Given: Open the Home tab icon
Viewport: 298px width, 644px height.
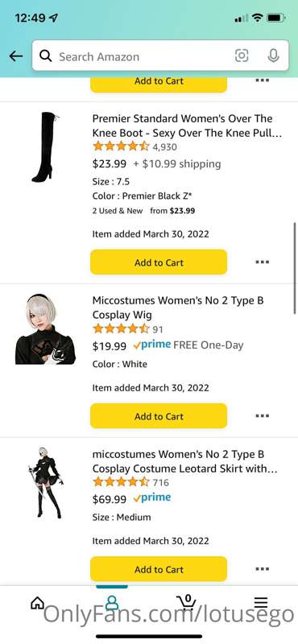Looking at the screenshot, I should [x=37, y=602].
